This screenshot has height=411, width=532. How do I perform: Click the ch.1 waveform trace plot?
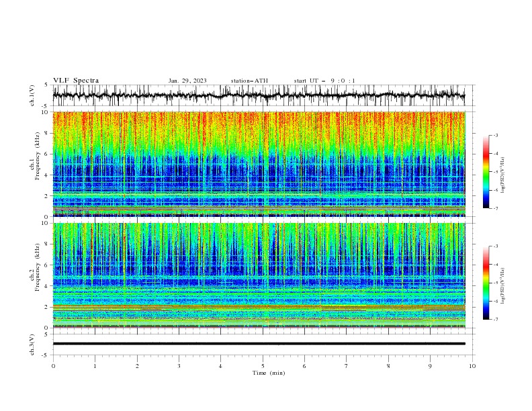259,95
